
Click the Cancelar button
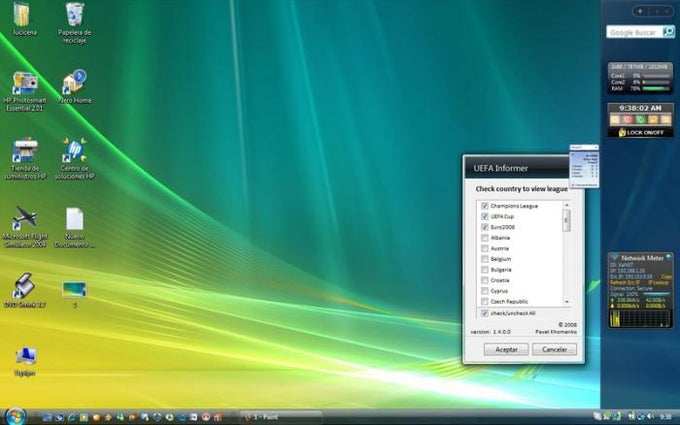click(554, 350)
